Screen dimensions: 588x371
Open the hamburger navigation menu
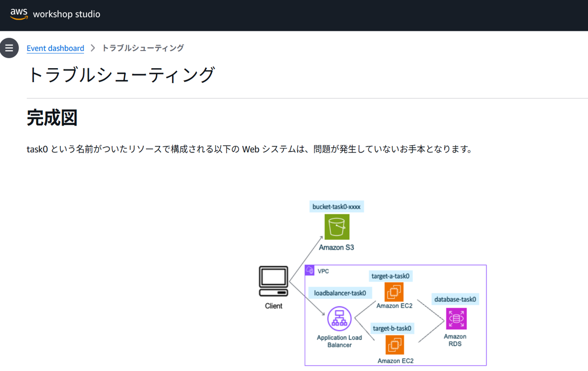tap(9, 48)
